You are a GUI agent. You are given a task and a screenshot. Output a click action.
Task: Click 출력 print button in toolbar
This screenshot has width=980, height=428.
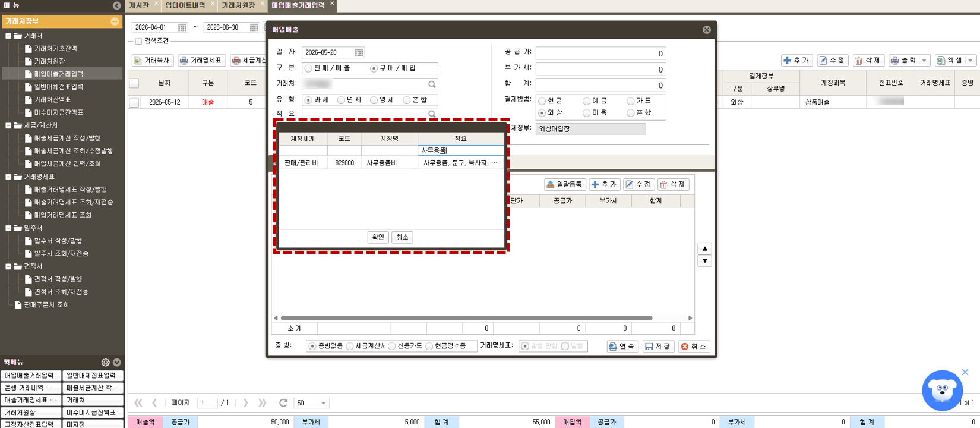tap(903, 61)
